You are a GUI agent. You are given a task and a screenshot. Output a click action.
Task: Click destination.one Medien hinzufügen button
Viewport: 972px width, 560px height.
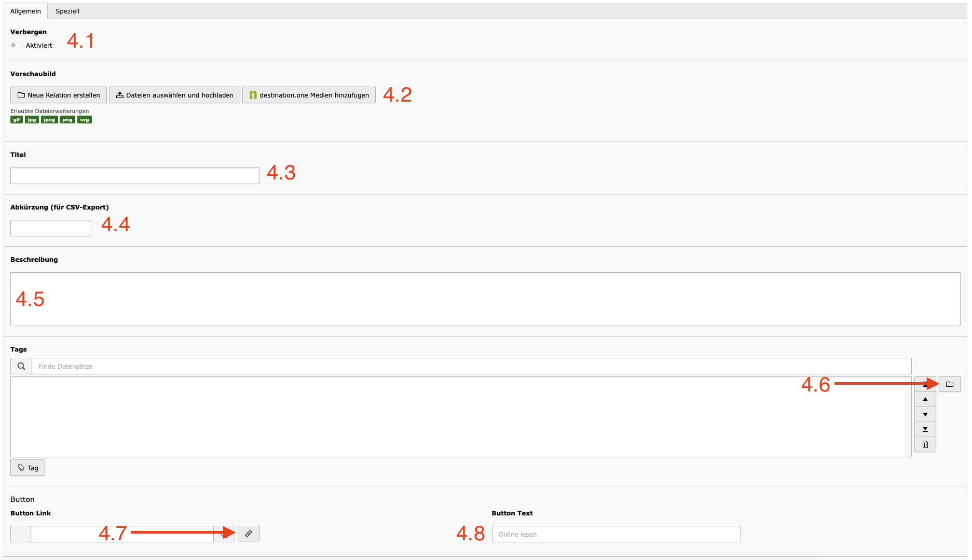tap(309, 95)
